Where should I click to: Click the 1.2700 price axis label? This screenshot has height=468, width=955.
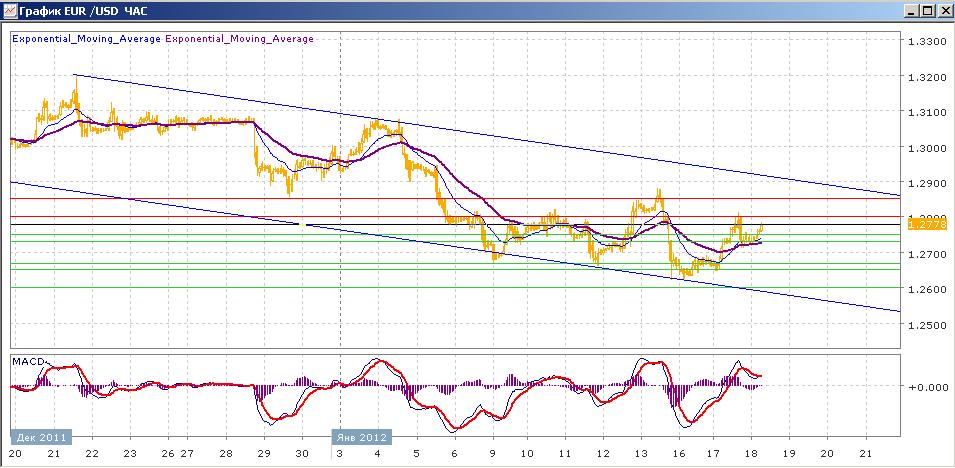click(x=927, y=254)
